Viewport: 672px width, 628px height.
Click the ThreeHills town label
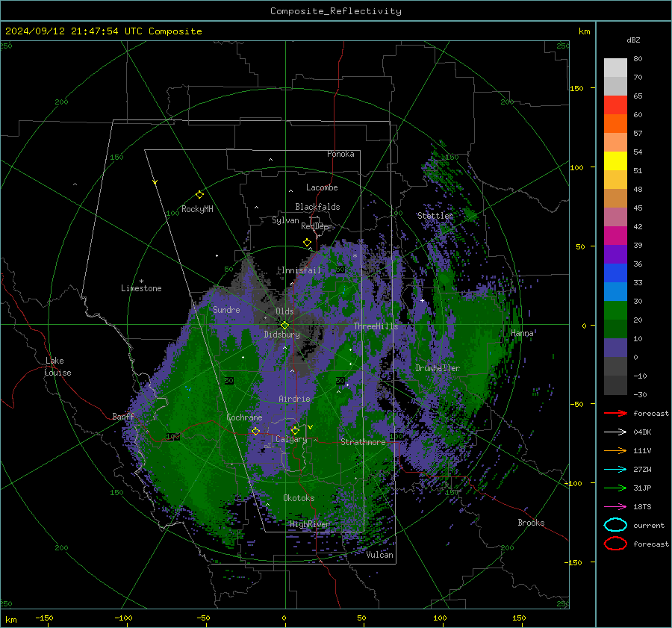(376, 326)
